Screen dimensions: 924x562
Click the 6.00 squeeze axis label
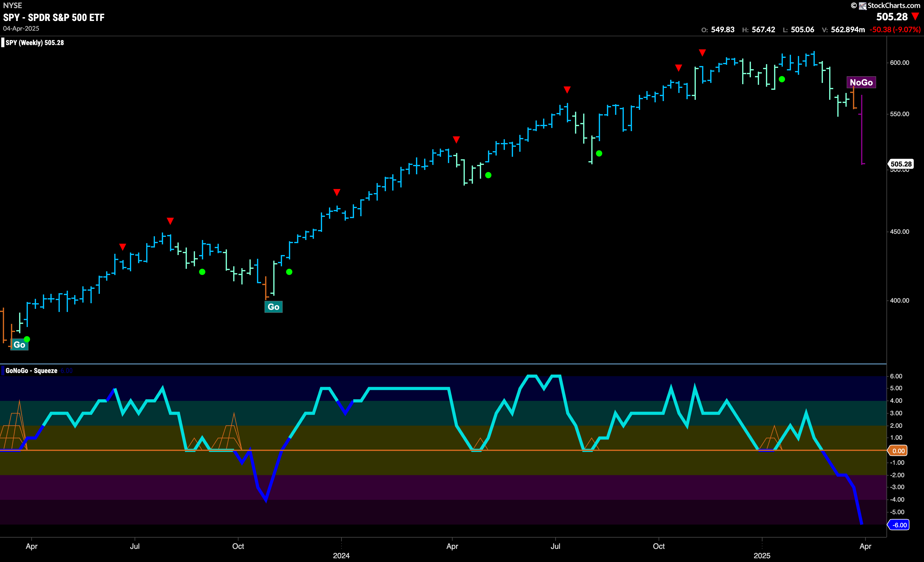896,376
